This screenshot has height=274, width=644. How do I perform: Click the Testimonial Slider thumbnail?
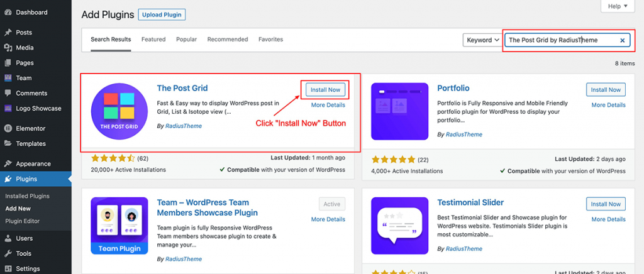tap(399, 226)
